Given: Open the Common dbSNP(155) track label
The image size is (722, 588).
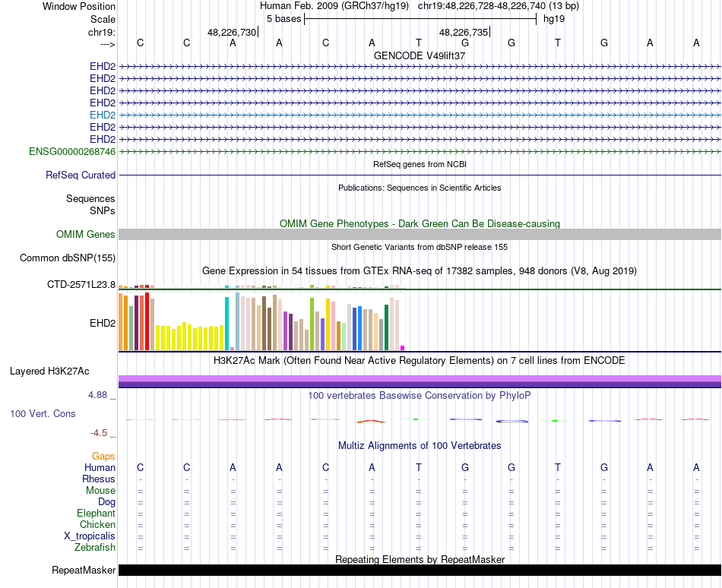Looking at the screenshot, I should (67, 258).
